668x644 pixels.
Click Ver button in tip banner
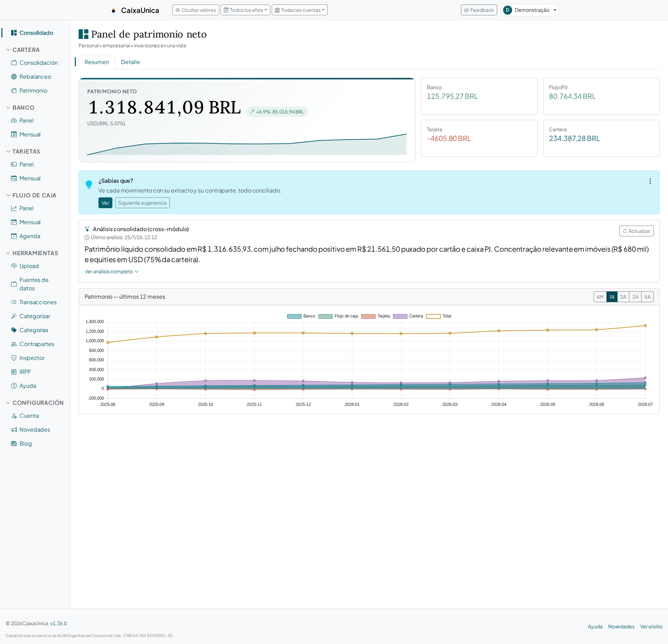(x=105, y=203)
